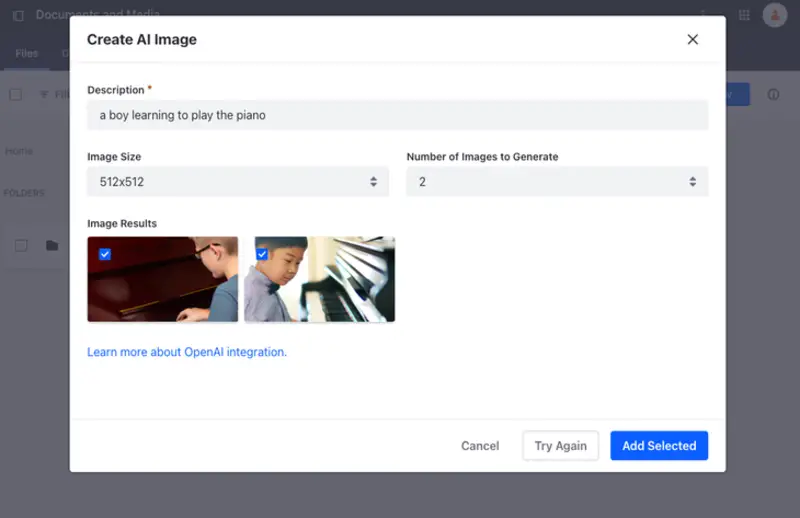The height and width of the screenshot is (518, 800).
Task: Open the user avatar menu
Action: [x=774, y=15]
